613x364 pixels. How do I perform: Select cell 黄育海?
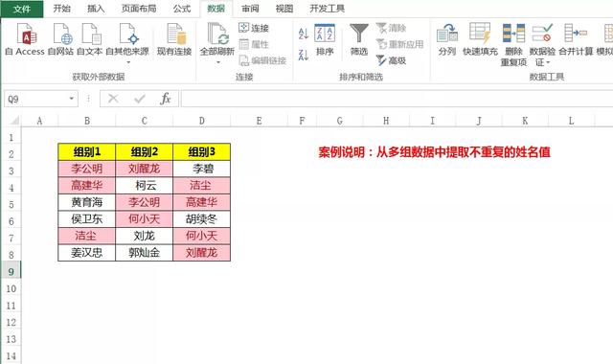pyautogui.click(x=87, y=202)
